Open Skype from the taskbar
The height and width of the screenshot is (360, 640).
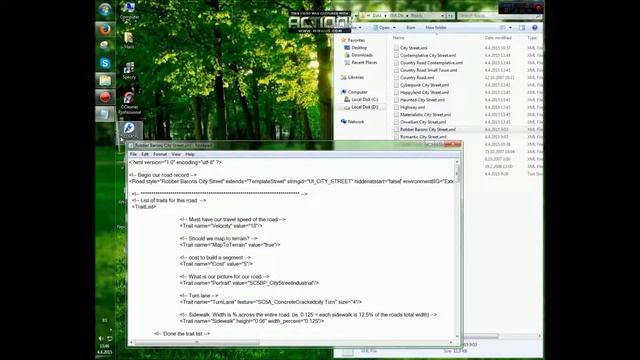pos(105,63)
